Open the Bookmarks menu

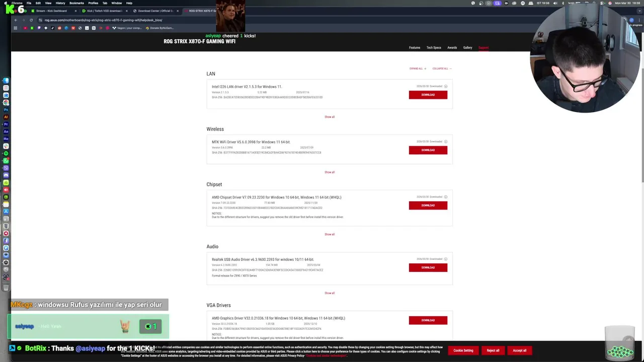coord(76,3)
